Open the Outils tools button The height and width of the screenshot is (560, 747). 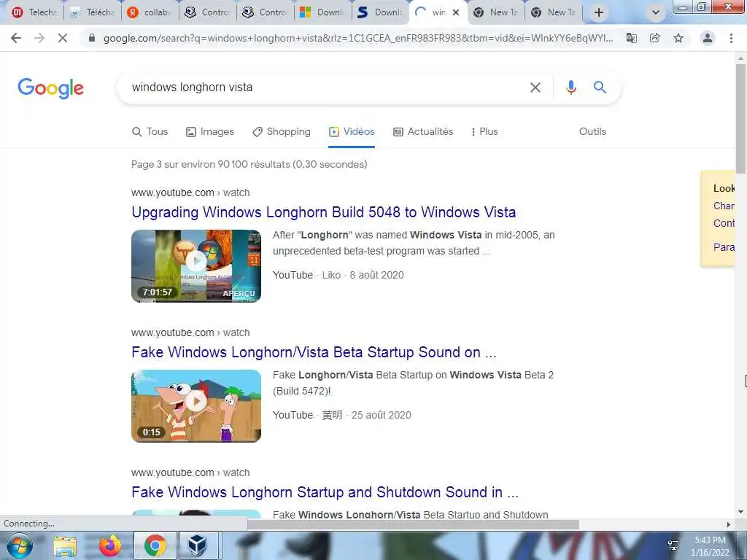(x=592, y=131)
